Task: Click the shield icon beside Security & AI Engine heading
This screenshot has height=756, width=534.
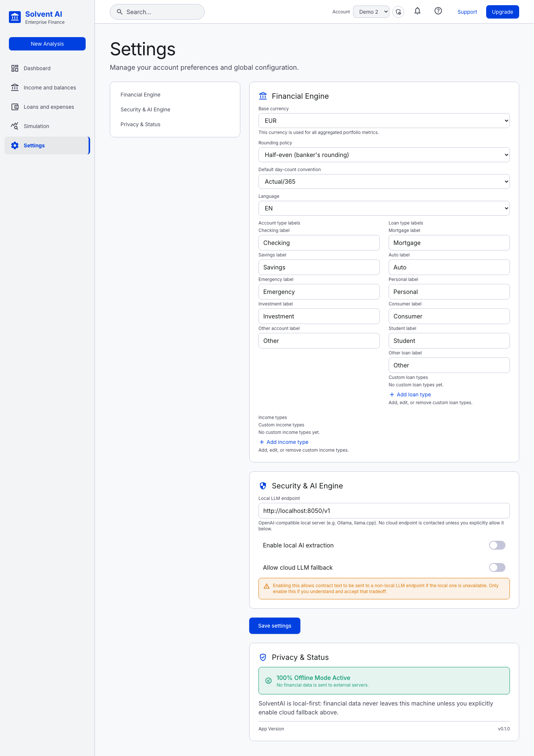Action: [263, 486]
